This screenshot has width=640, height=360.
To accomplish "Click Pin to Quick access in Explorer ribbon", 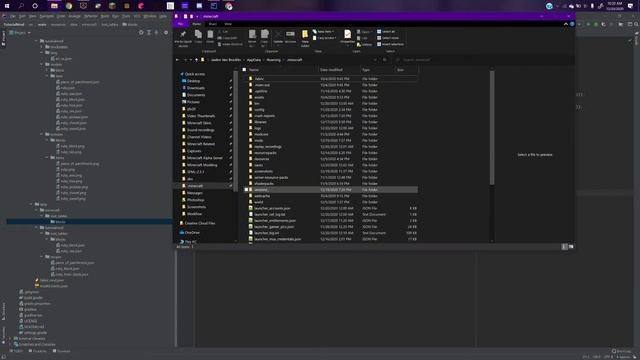I will click(183, 38).
